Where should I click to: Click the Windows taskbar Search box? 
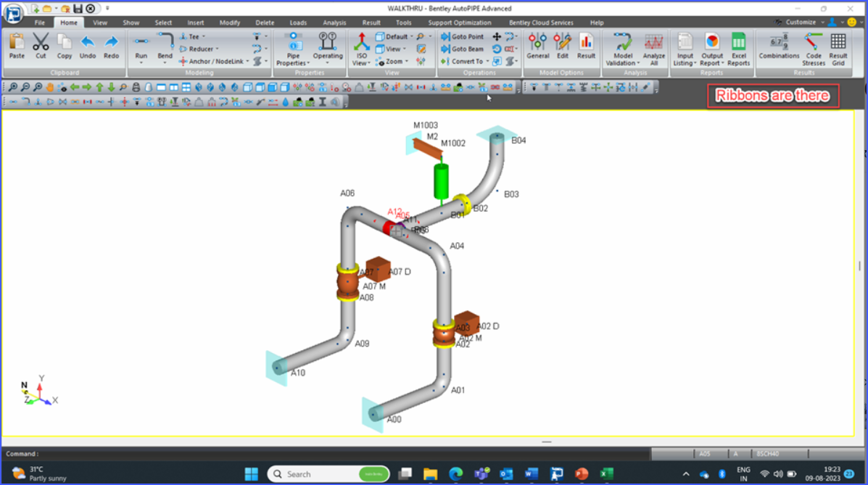[x=328, y=474]
